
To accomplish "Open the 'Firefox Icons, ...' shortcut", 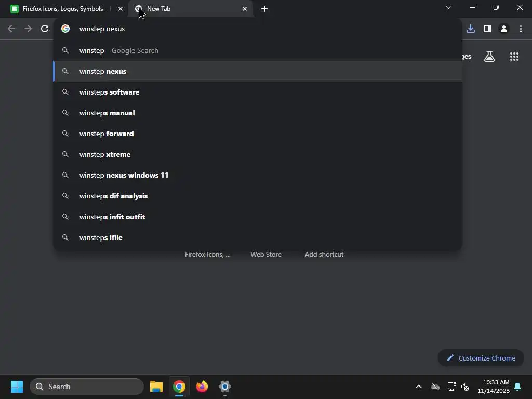I will 208,255.
